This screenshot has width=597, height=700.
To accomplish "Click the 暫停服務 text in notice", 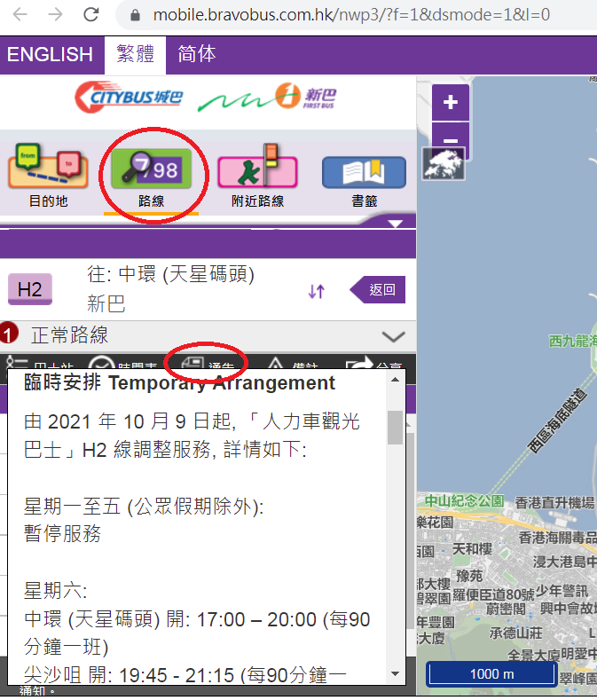I will pos(62,533).
